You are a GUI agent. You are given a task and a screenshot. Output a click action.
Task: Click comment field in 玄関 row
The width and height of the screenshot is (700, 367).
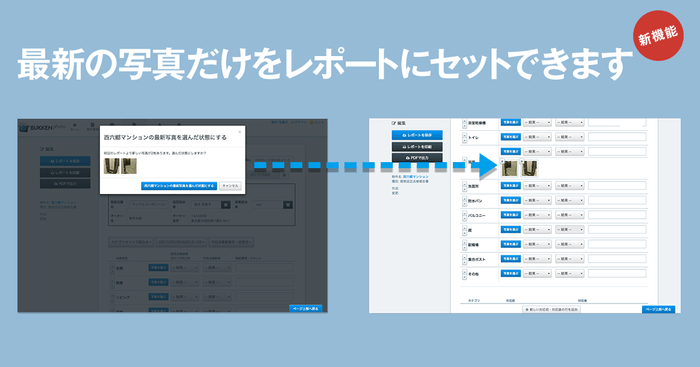click(x=264, y=268)
